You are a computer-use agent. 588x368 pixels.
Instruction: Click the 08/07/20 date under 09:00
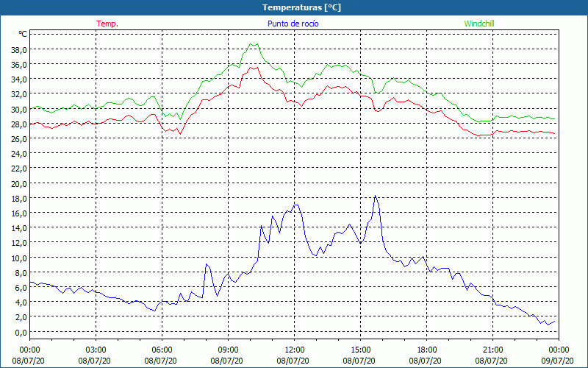pyautogui.click(x=227, y=361)
